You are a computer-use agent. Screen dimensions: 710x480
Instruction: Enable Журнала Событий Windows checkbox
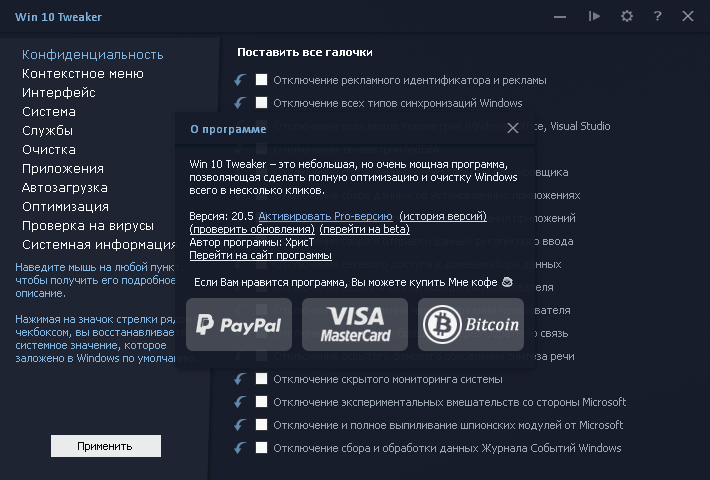261,448
